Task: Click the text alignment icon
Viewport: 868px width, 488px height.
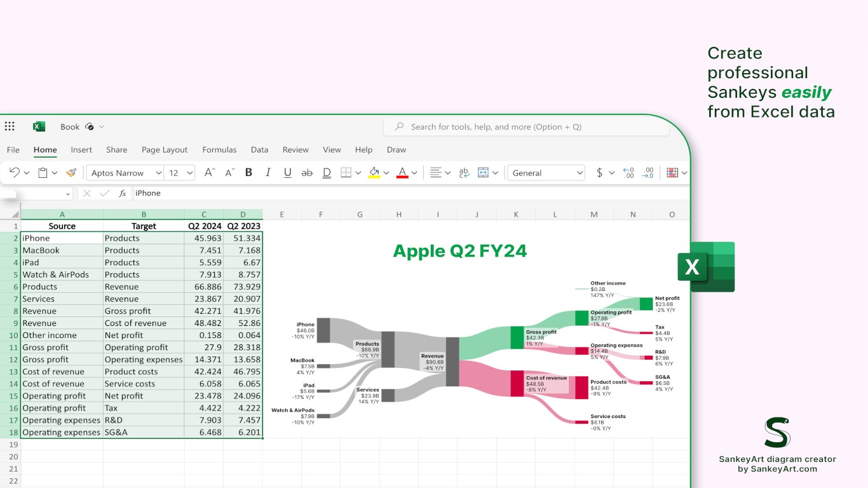Action: 436,173
